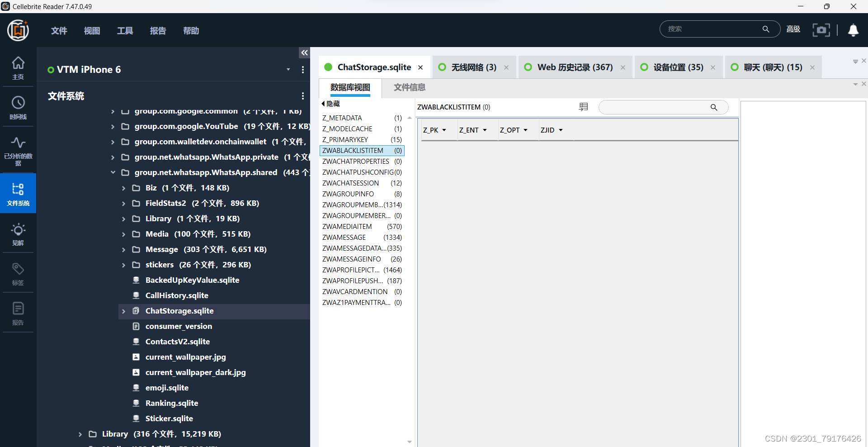Open the Z_OPT column filter dropdown
Image resolution: width=868 pixels, height=447 pixels.
(x=525, y=130)
